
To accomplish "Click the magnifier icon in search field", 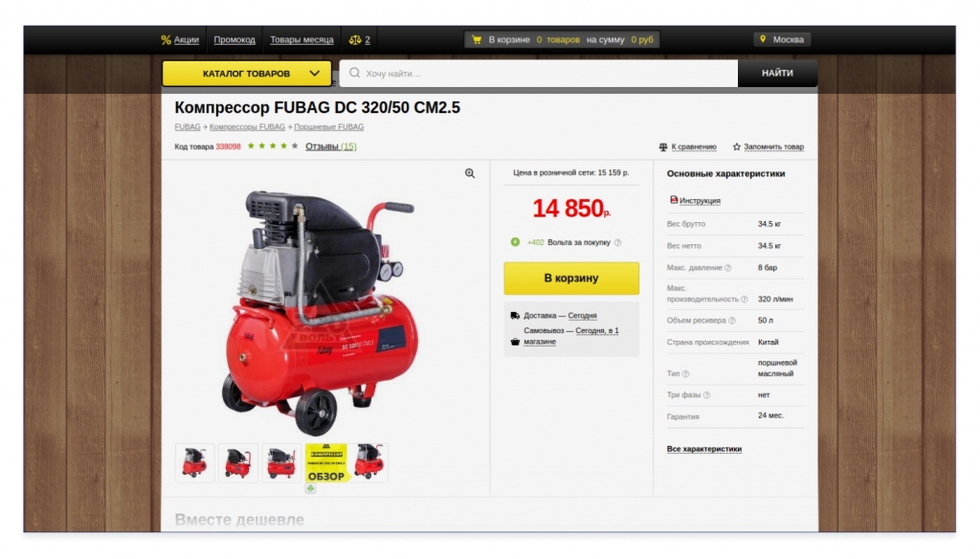I will tap(354, 73).
